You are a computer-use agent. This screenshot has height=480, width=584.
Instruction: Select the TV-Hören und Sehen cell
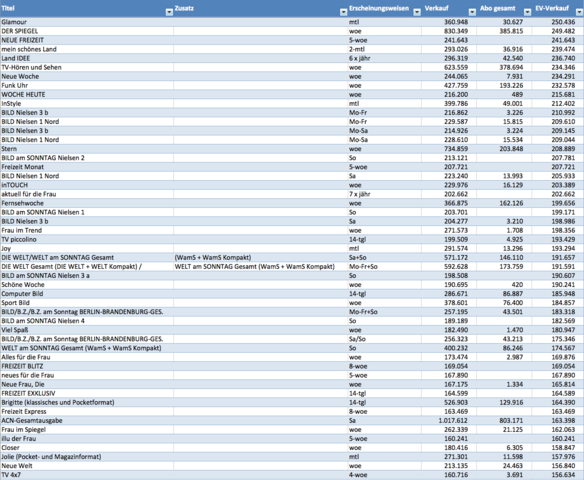pos(87,67)
